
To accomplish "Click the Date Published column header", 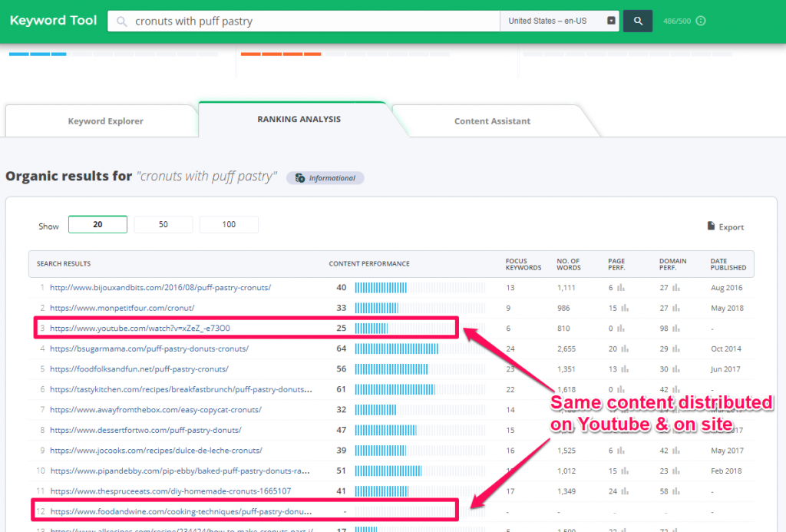I will [728, 264].
